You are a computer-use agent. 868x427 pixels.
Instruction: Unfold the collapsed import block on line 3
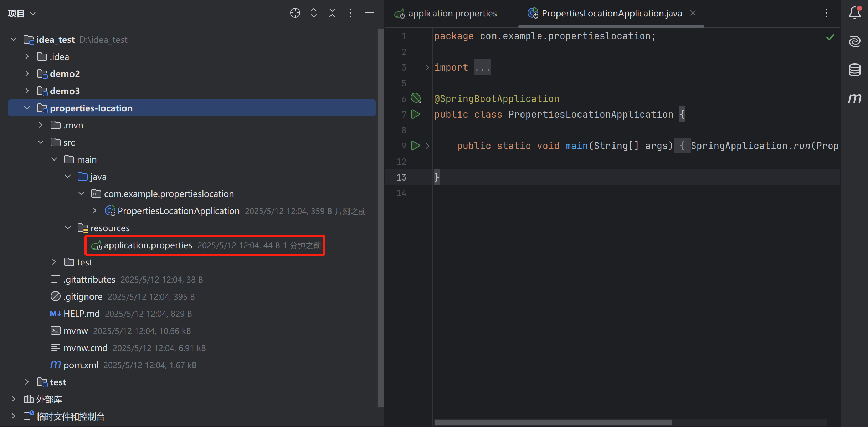pyautogui.click(x=427, y=67)
